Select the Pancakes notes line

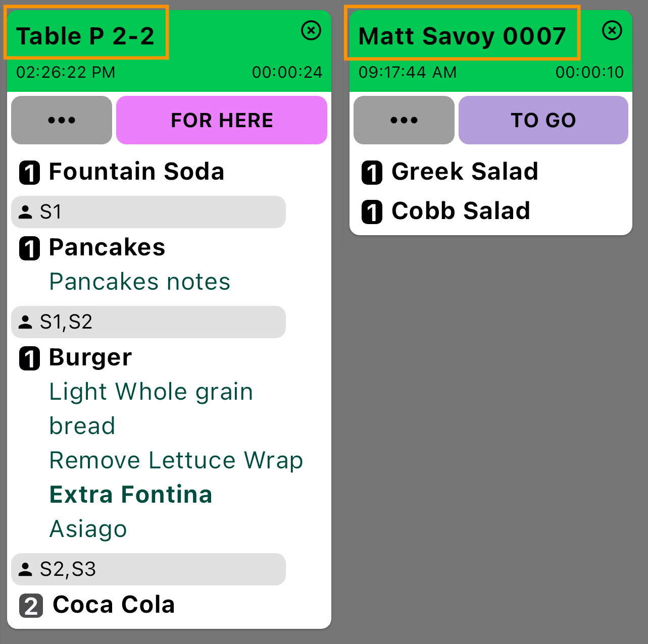(x=140, y=282)
